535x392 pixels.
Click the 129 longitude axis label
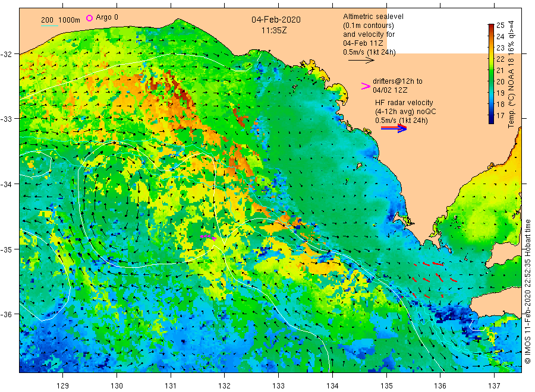(63, 386)
